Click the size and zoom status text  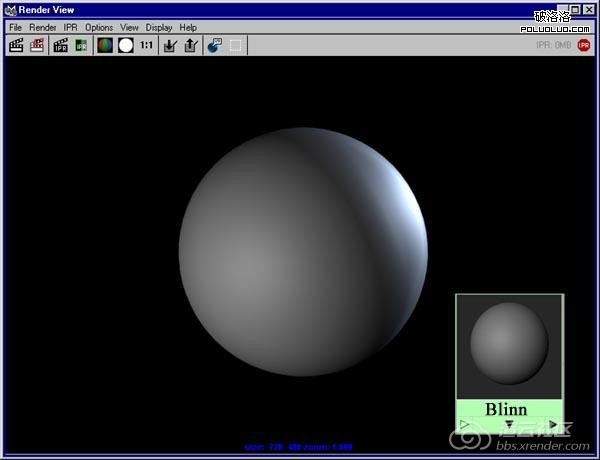[298, 447]
